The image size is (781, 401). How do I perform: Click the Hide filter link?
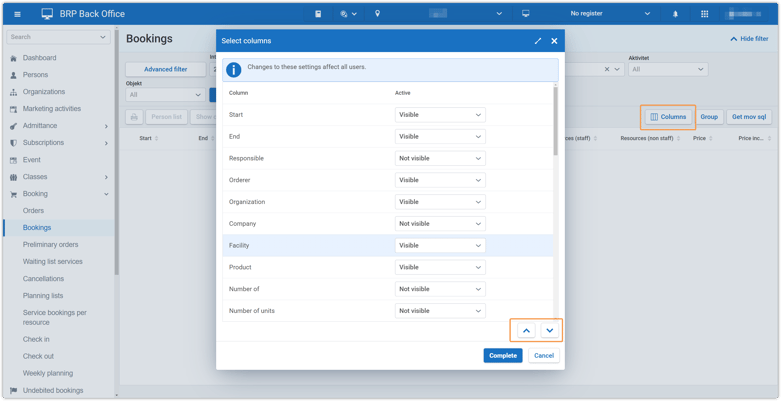pos(750,39)
